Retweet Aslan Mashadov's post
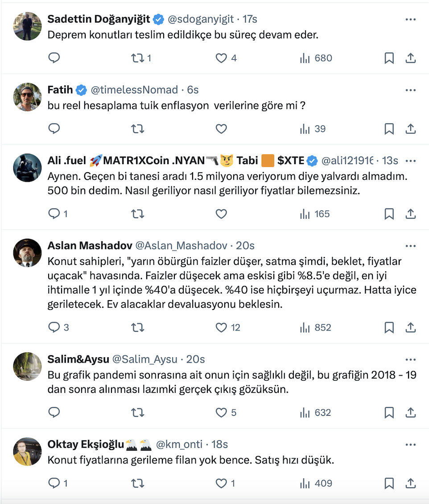Viewport: 429px width, 504px height. point(138,328)
